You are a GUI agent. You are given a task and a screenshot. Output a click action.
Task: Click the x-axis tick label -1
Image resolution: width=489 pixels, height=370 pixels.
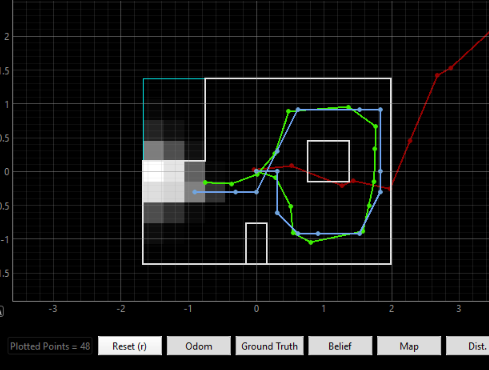click(x=188, y=309)
